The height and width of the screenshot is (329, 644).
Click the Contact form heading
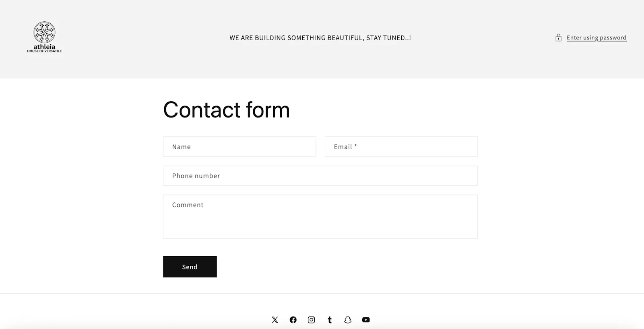point(226,110)
